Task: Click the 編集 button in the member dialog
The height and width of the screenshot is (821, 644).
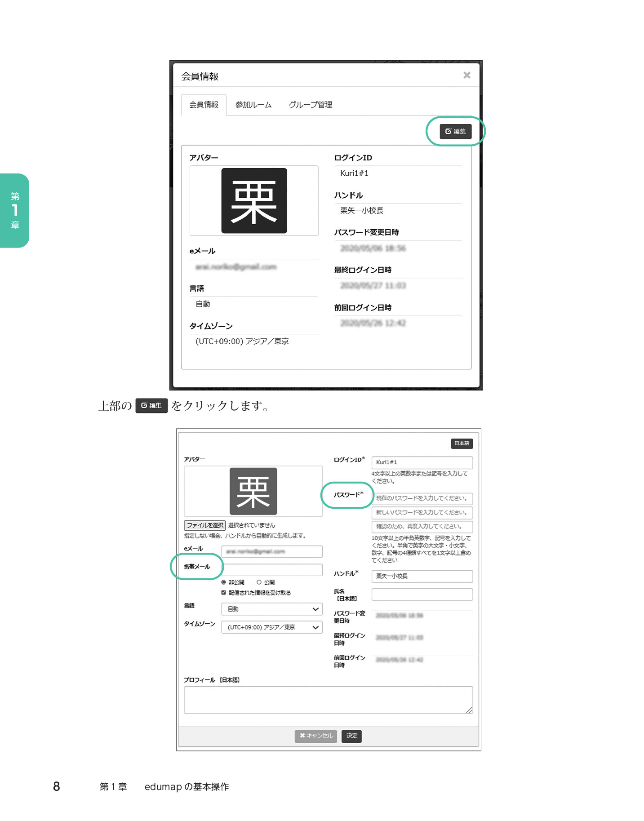Action: point(455,131)
